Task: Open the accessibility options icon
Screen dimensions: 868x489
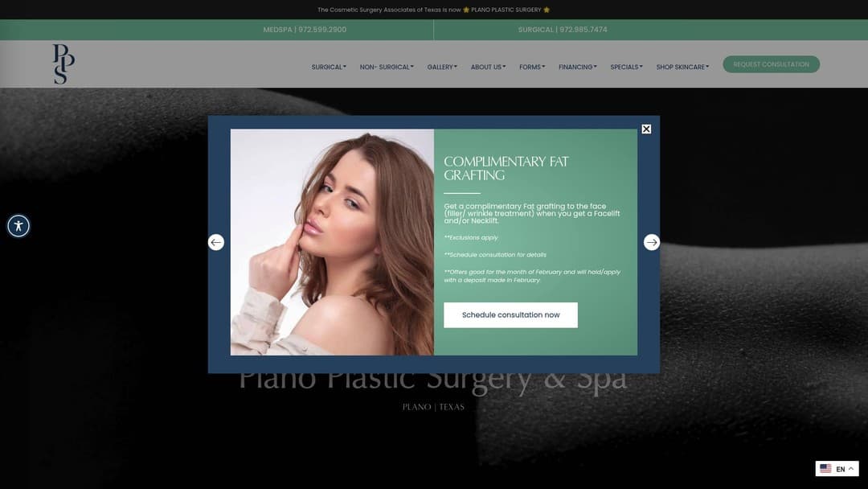Action: pyautogui.click(x=18, y=225)
